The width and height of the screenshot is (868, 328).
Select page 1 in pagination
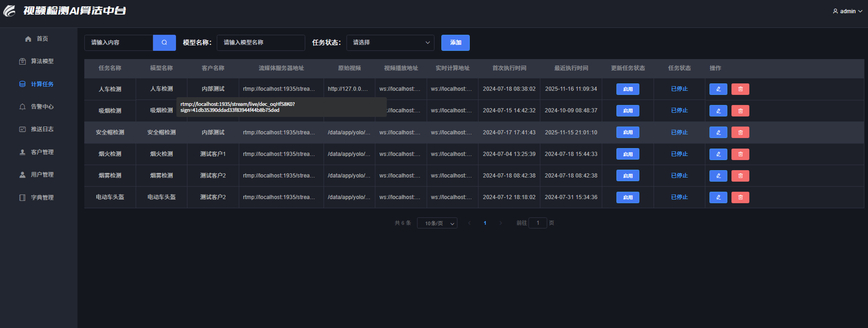pyautogui.click(x=485, y=223)
